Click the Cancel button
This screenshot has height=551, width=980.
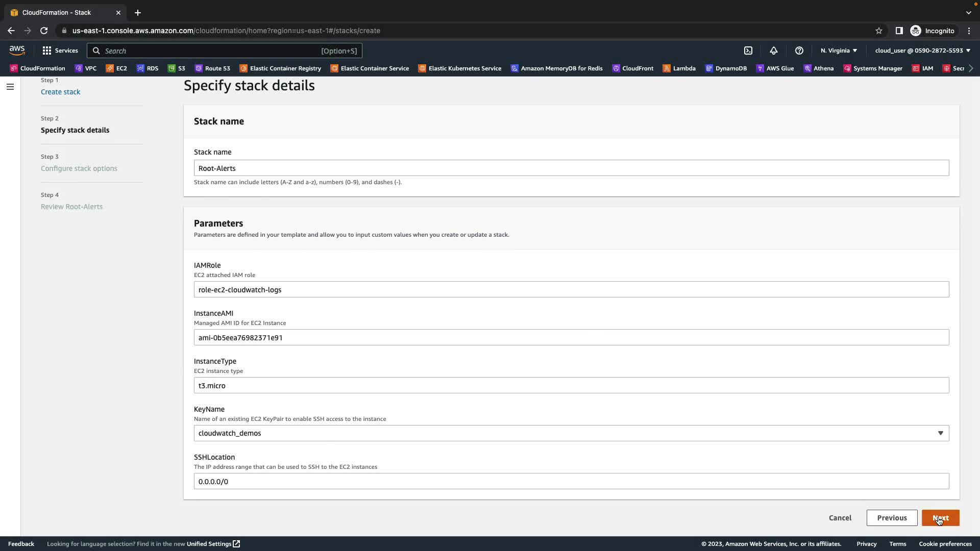pyautogui.click(x=840, y=518)
